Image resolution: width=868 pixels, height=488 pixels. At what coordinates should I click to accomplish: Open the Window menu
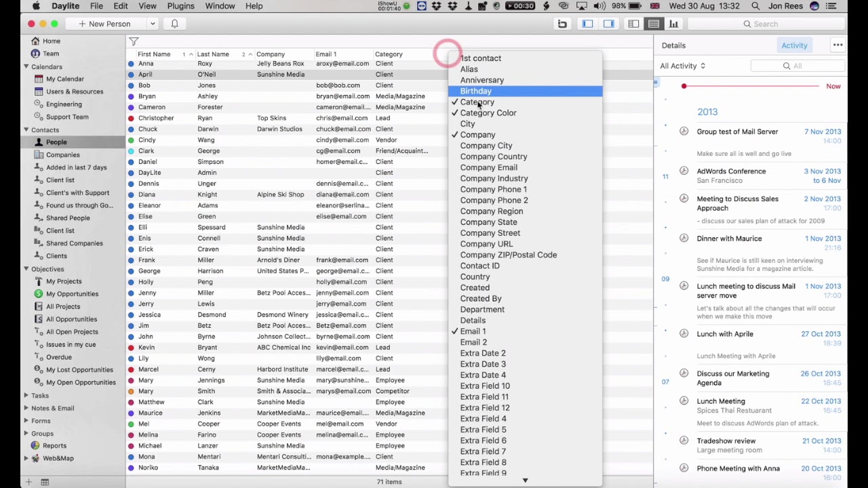click(x=220, y=6)
